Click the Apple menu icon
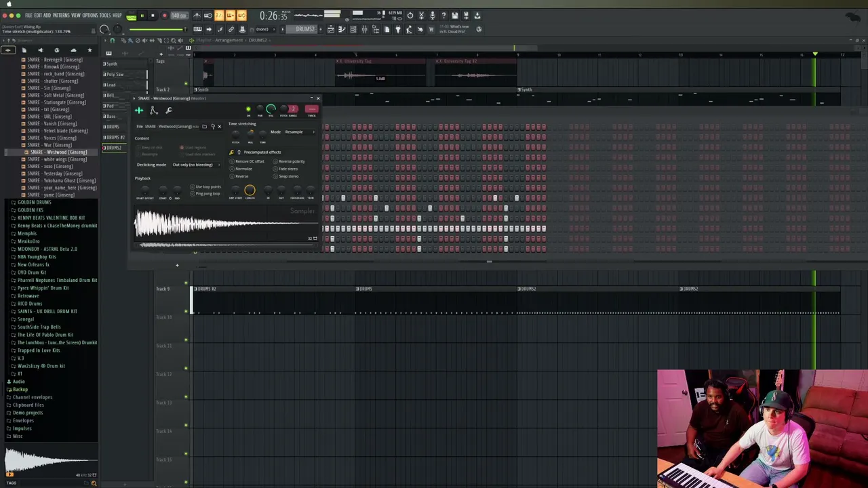The height and width of the screenshot is (488, 868). 9,3
